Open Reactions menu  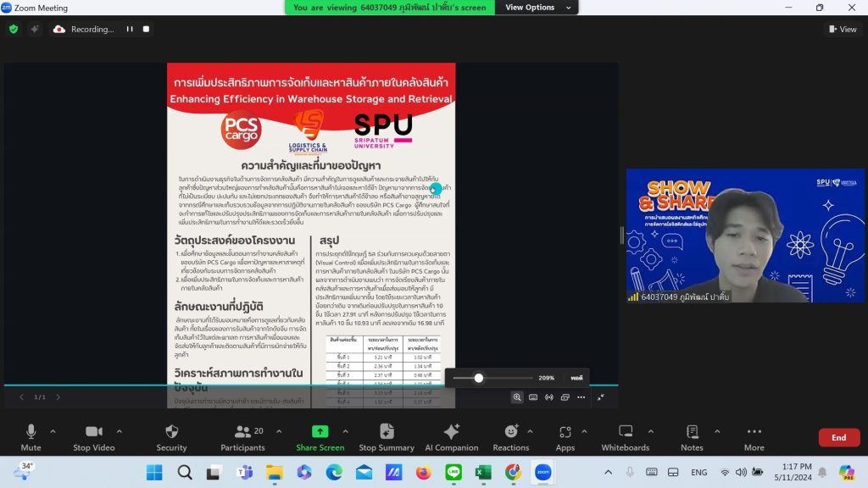[511, 437]
